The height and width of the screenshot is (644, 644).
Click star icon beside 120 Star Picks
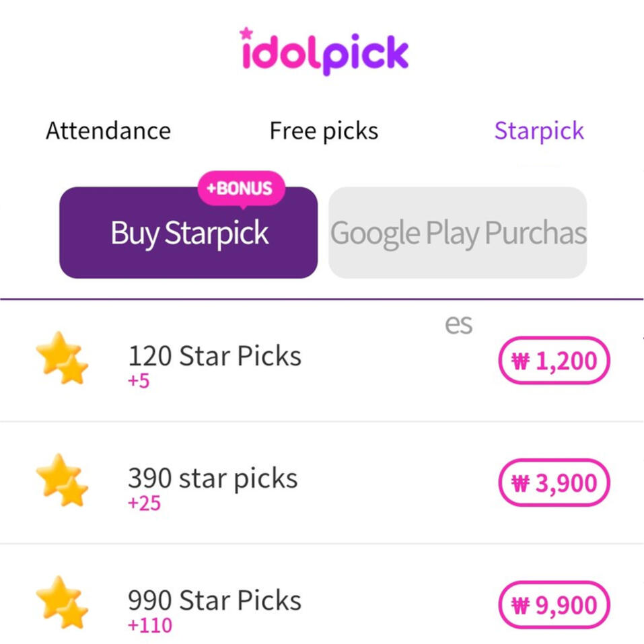pos(62,358)
